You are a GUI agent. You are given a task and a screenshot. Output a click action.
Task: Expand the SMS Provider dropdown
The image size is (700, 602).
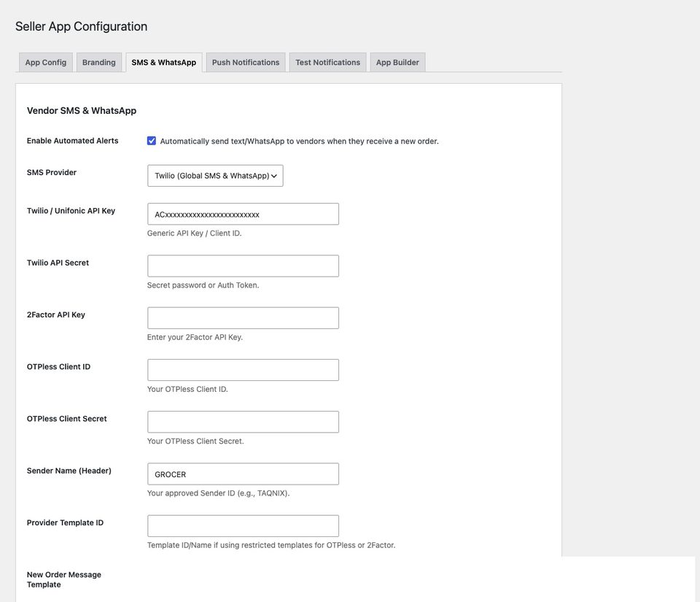[215, 176]
